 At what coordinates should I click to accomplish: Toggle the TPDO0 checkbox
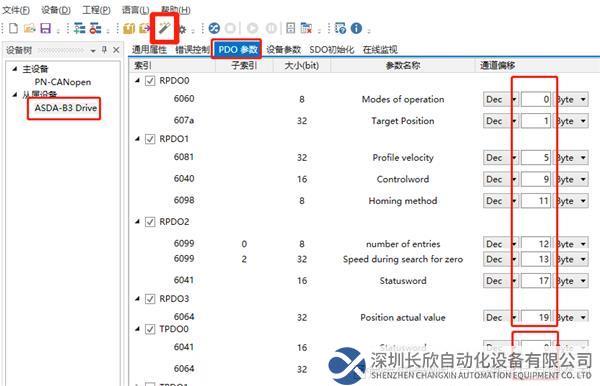150,329
